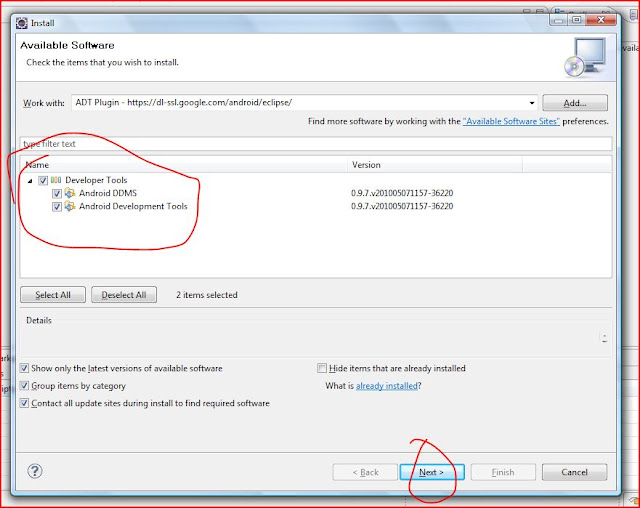Screen dimensions: 640x508
Task: Click the Add... button
Action: (x=575, y=103)
